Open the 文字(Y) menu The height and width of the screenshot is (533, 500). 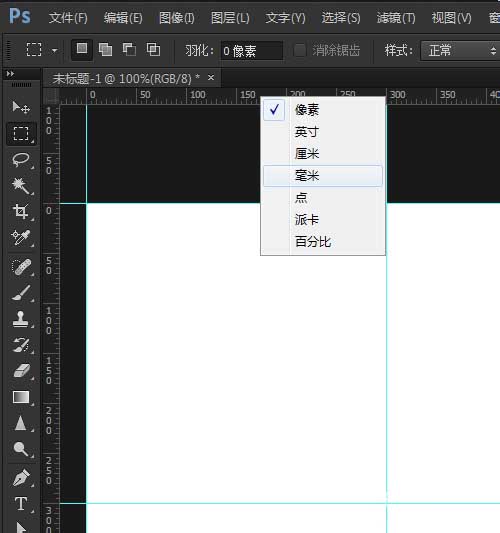[x=285, y=18]
